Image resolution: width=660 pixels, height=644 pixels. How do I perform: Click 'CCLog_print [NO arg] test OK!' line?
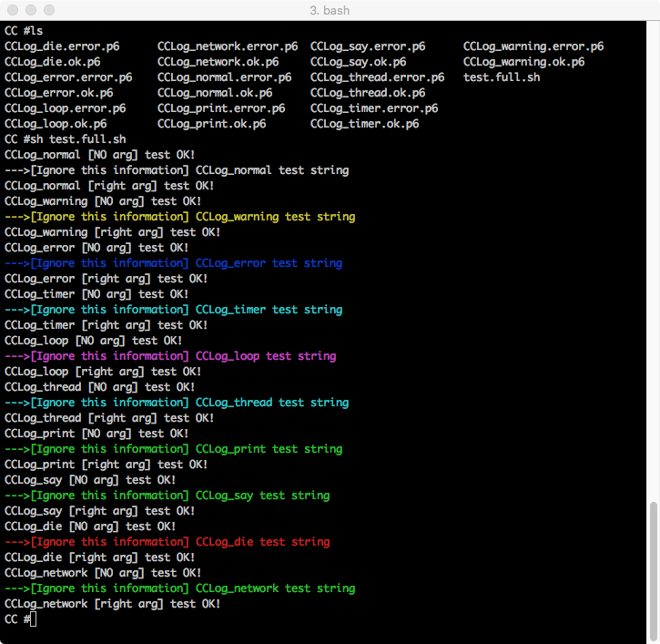click(x=96, y=434)
